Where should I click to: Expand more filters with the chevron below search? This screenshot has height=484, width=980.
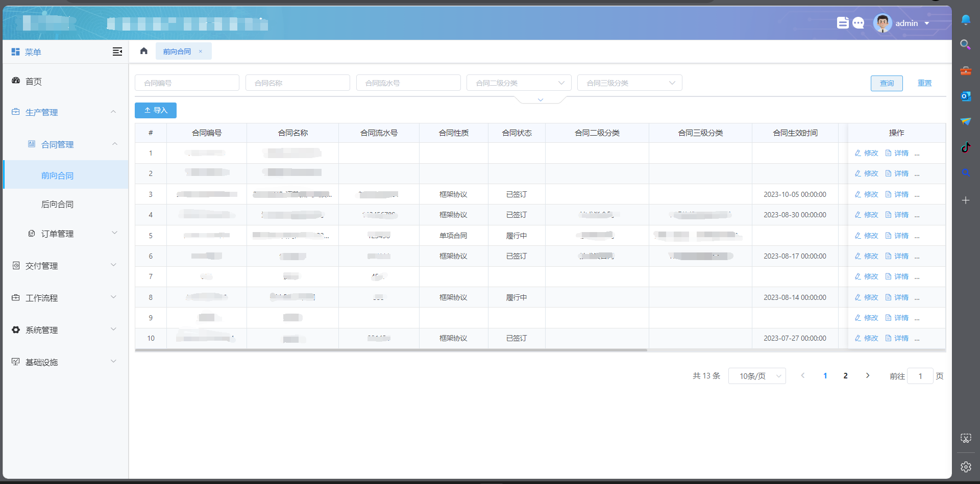tap(541, 100)
